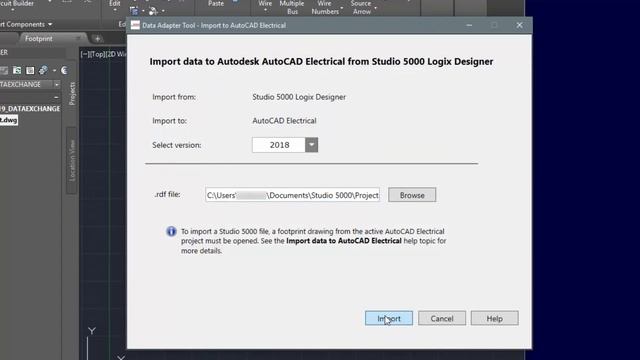This screenshot has width=640, height=360.
Task: Select the Source Arrow ribbon tool
Action: point(362,7)
